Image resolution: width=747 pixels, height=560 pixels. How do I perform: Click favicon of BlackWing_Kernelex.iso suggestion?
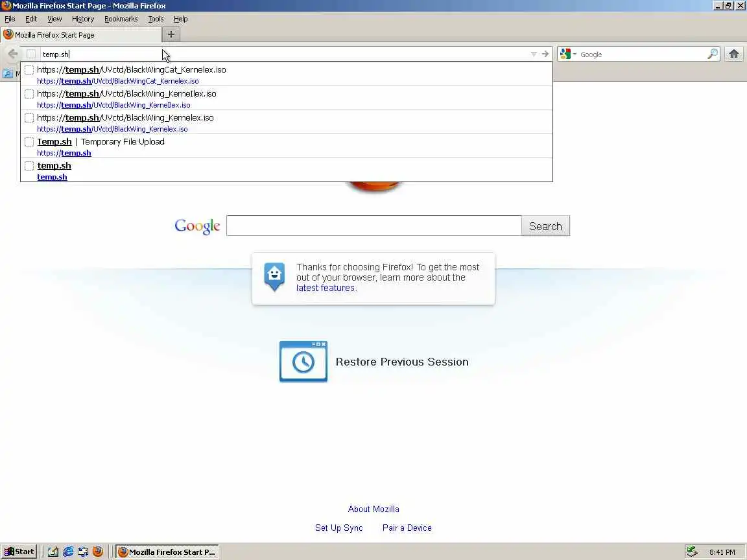[x=29, y=117]
